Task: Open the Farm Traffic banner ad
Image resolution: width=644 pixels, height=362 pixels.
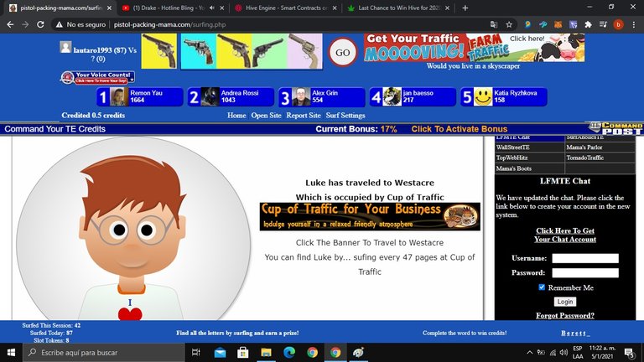Action: pos(474,48)
